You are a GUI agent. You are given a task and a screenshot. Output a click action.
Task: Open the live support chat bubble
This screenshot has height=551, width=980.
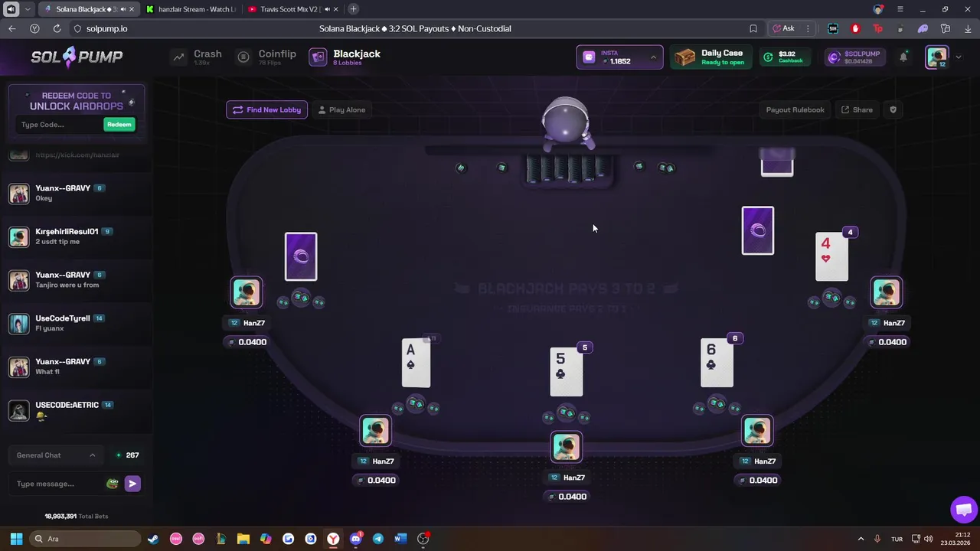(963, 510)
